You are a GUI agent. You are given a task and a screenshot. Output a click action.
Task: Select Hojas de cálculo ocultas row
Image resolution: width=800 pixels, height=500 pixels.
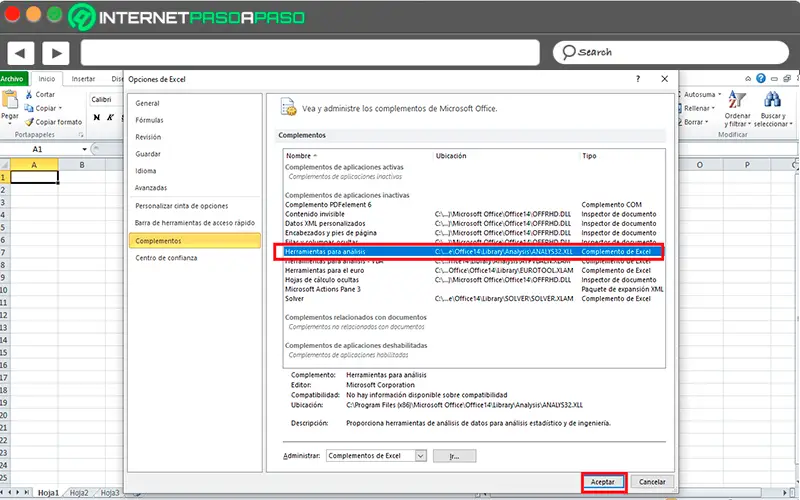click(x=474, y=280)
